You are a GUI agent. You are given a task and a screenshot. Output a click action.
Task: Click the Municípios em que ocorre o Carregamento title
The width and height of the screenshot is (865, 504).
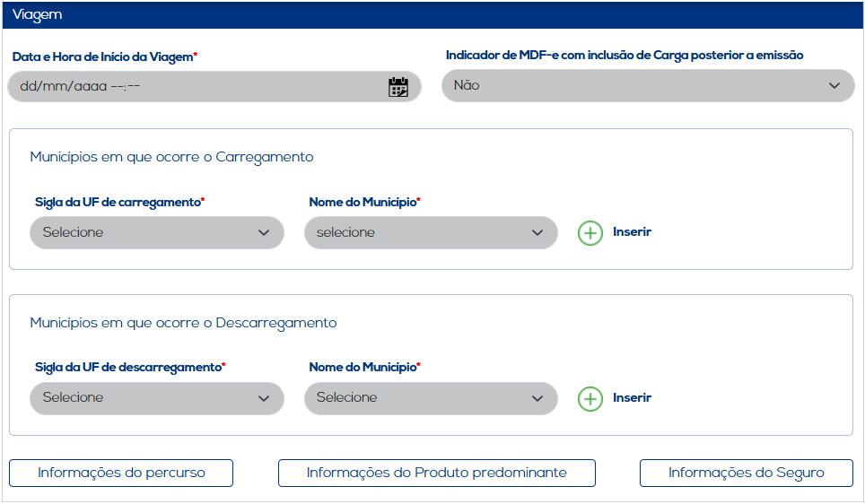click(x=171, y=157)
